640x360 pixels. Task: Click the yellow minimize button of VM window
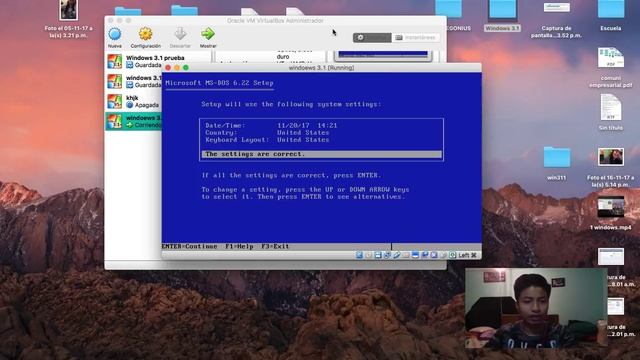[177, 68]
